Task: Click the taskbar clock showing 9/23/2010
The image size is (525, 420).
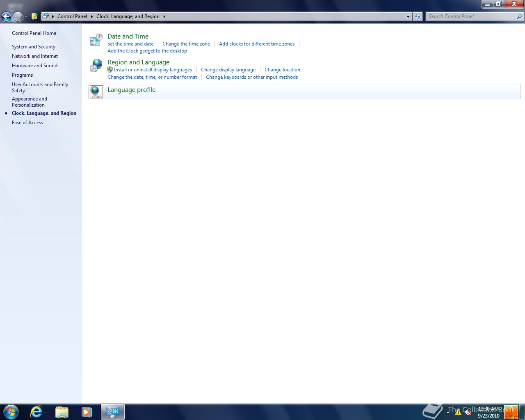Action: (488, 412)
